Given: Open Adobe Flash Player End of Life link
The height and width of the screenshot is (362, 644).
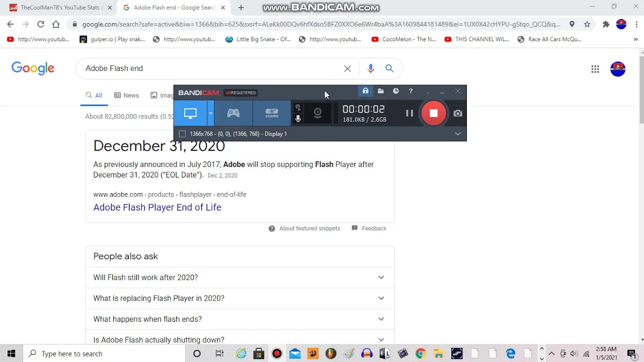Looking at the screenshot, I should [157, 207].
